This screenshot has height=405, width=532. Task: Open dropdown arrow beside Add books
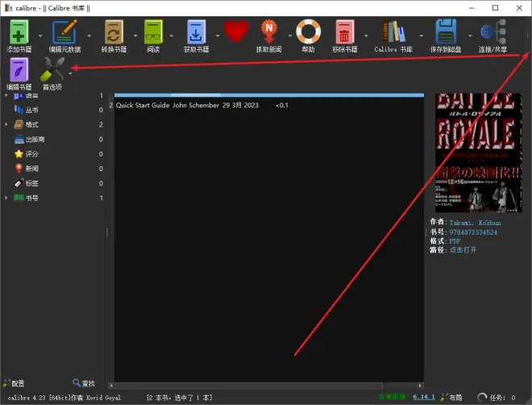[40, 35]
